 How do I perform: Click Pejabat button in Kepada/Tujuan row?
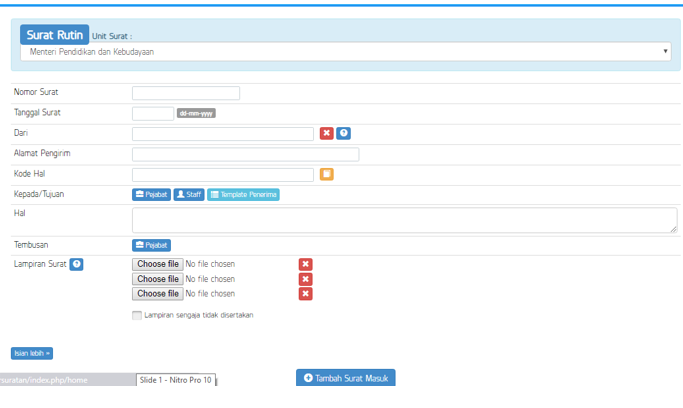tap(151, 194)
